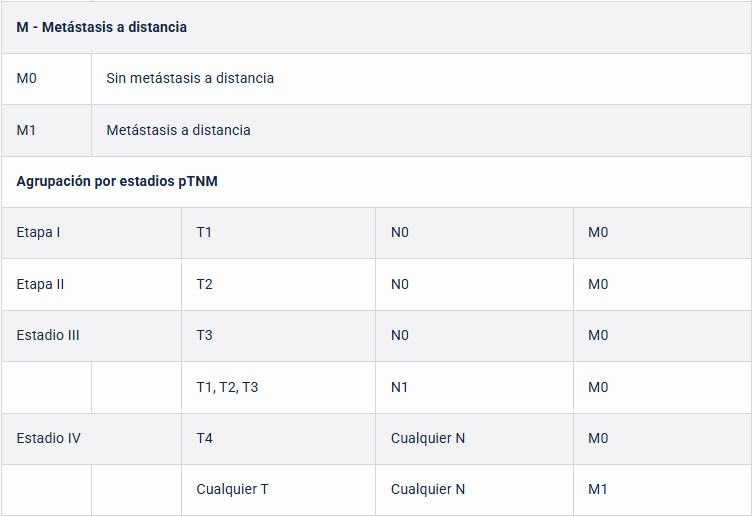The width and height of the screenshot is (753, 517).
Task: Click "Metástasis a distancia" description beside M1
Action: pyautogui.click(x=178, y=130)
